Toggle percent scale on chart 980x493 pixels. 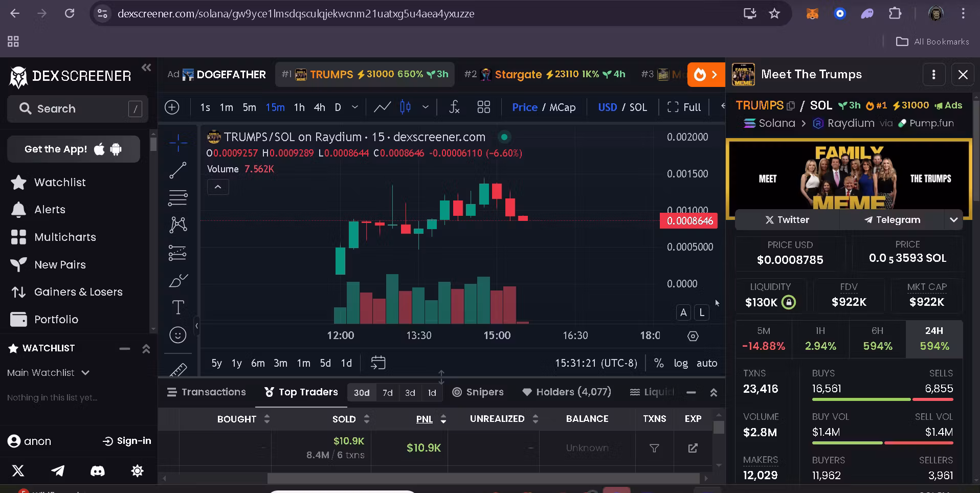coord(659,363)
